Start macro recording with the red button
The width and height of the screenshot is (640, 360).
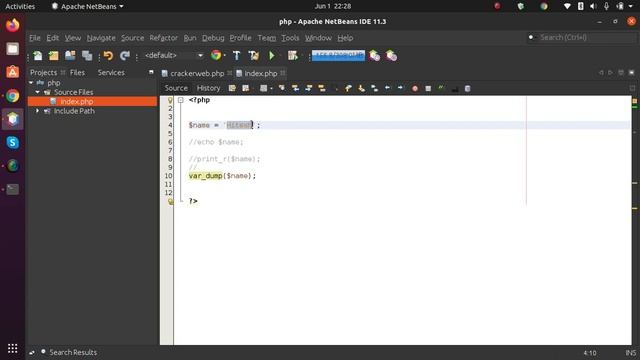click(415, 89)
